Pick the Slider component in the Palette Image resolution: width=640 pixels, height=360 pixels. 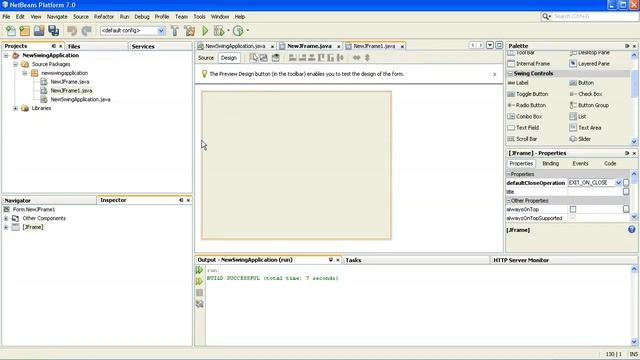coord(580,139)
